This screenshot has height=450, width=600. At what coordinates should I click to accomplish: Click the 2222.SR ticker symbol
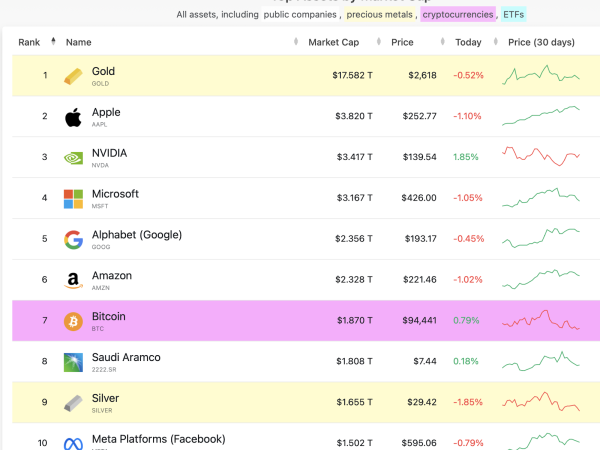(104, 370)
